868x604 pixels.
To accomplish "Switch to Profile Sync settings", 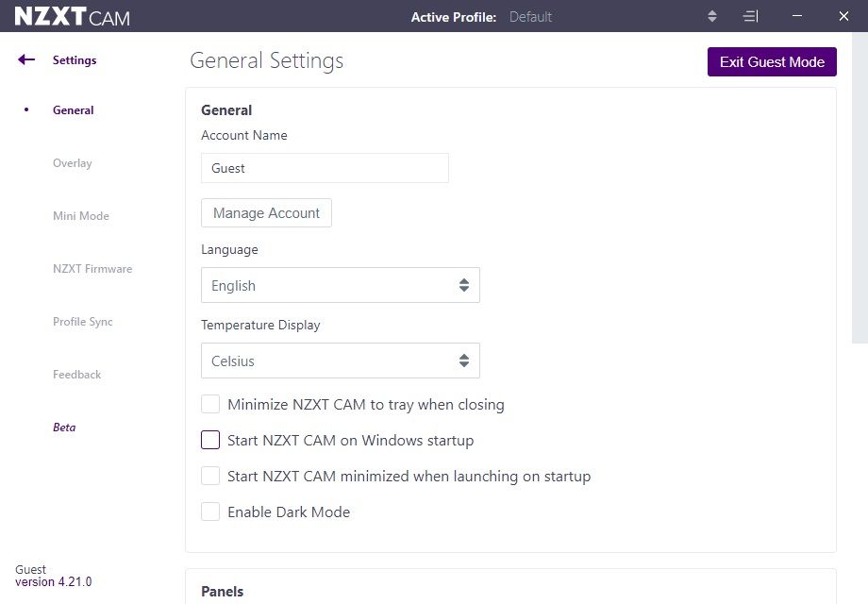I will [82, 322].
